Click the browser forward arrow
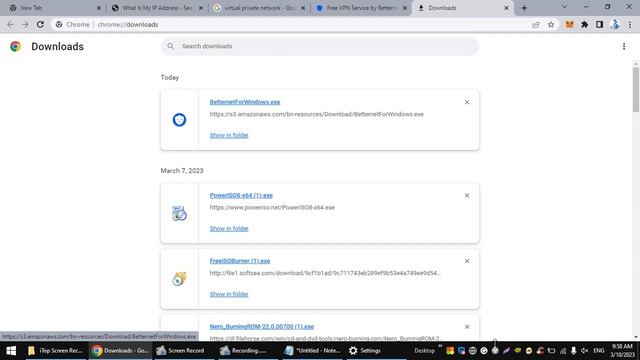640x360 pixels. tap(25, 24)
